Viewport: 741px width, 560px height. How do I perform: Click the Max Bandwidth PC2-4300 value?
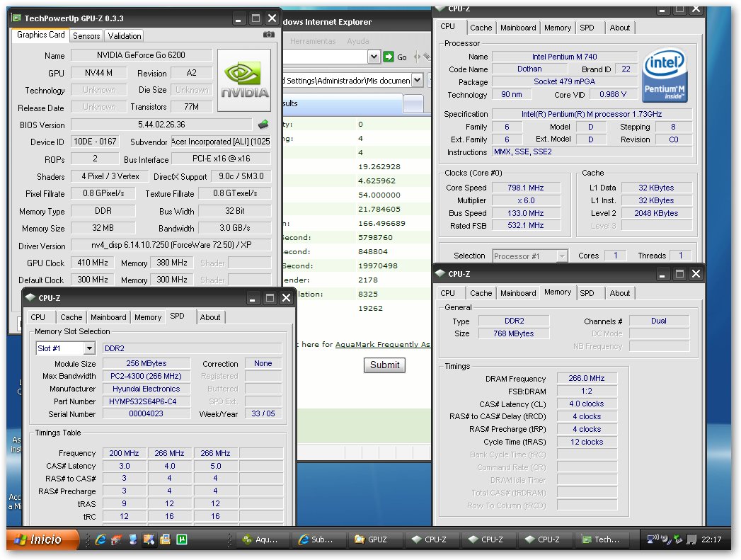146,376
